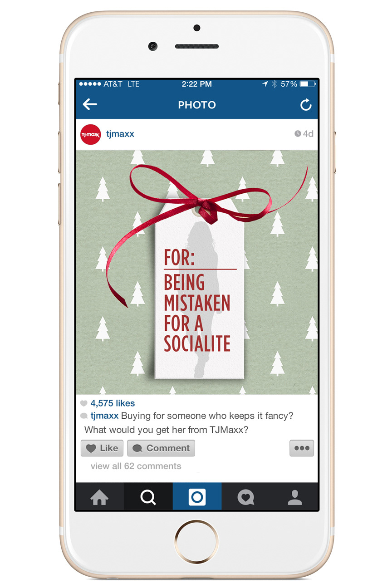Tap the battery indicator in status bar
Image resolution: width=392 pixels, height=588 pixels.
pyautogui.click(x=308, y=84)
